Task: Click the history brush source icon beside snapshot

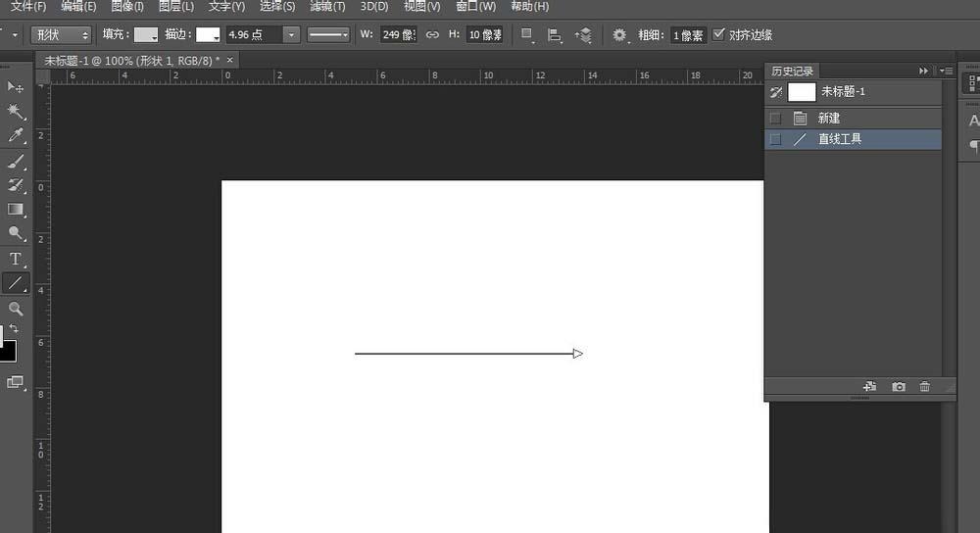Action: (775, 92)
